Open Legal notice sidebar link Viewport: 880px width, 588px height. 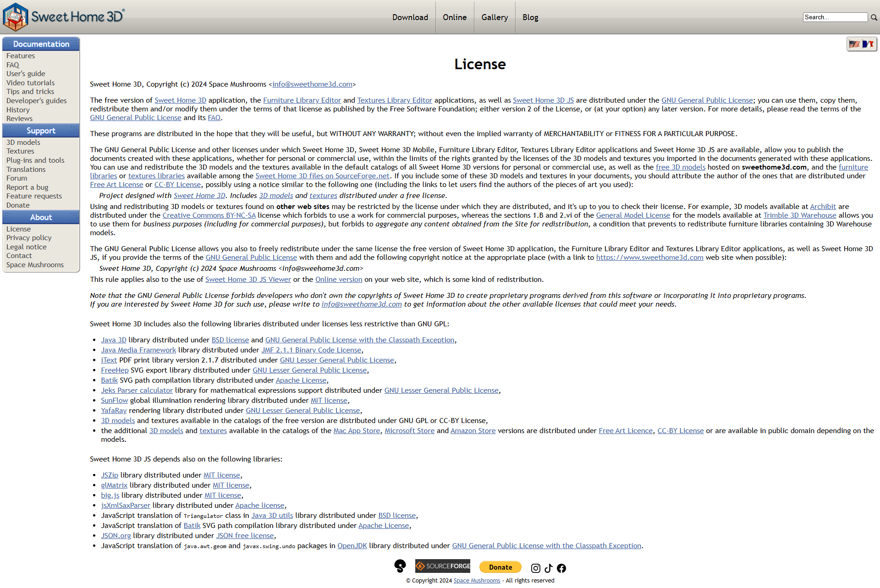(x=27, y=247)
